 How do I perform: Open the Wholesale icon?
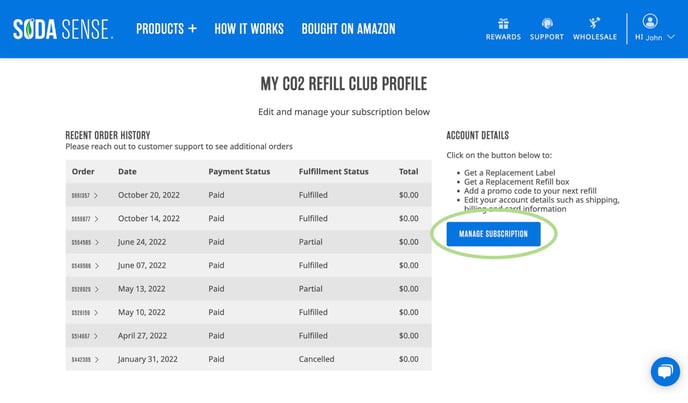pos(595,23)
